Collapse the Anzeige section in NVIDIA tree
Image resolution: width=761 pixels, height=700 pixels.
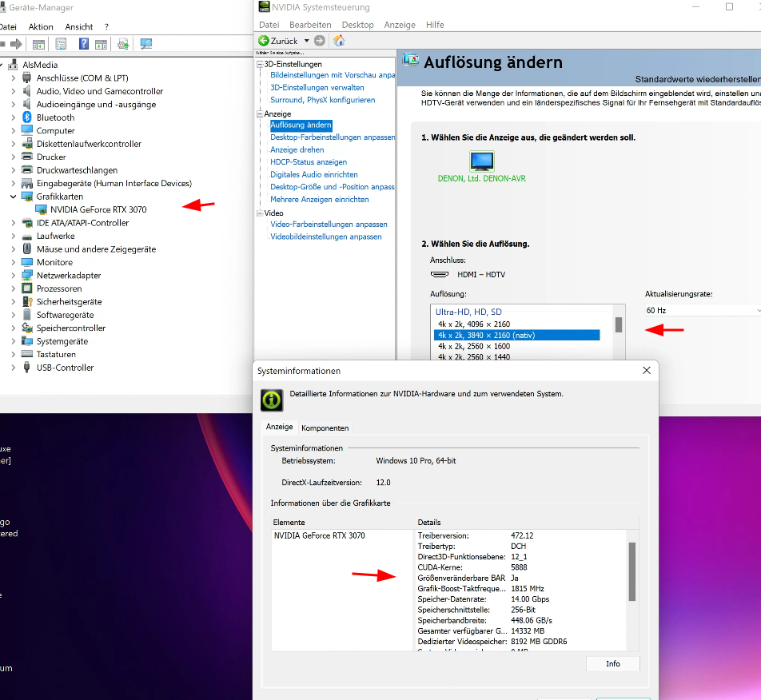(x=260, y=114)
